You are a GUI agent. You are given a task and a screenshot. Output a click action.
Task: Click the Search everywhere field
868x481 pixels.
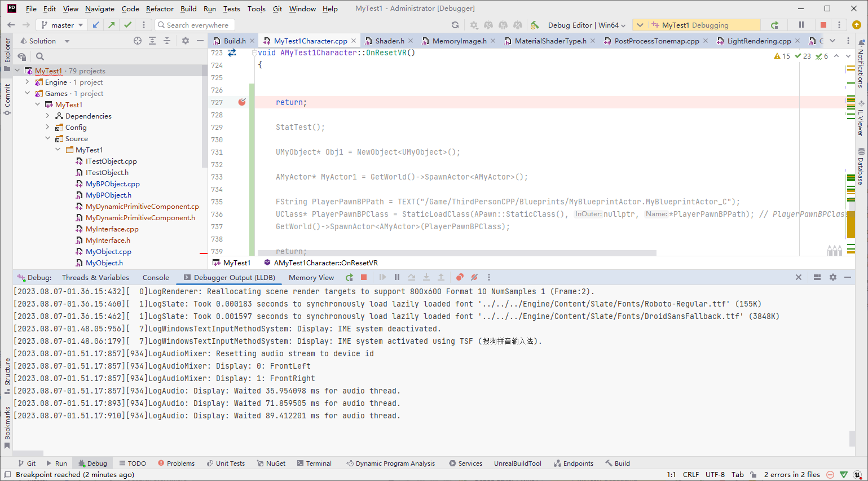click(195, 25)
